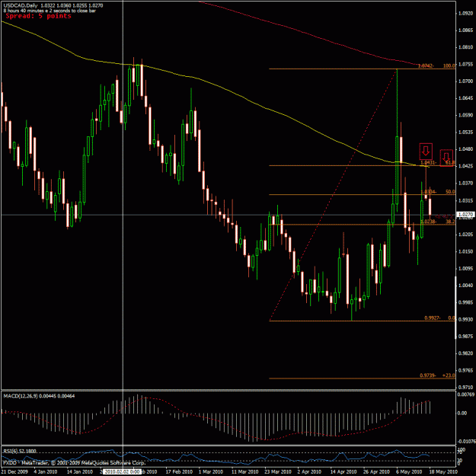The height and width of the screenshot is (476, 476).
Task: Click the 1.0480 price axis label
Action: (x=466, y=149)
